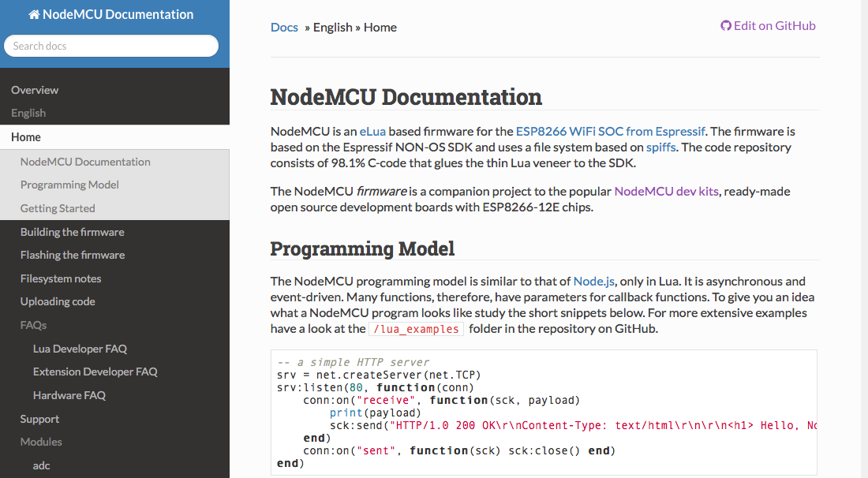Open Extension Developer FAQ page
868x478 pixels.
[x=95, y=372]
